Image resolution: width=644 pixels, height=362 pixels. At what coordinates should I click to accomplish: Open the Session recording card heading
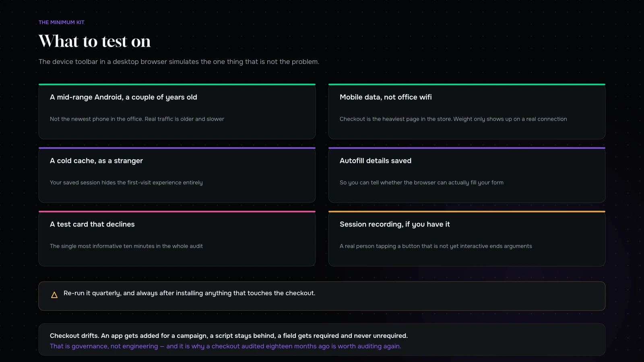(395, 224)
